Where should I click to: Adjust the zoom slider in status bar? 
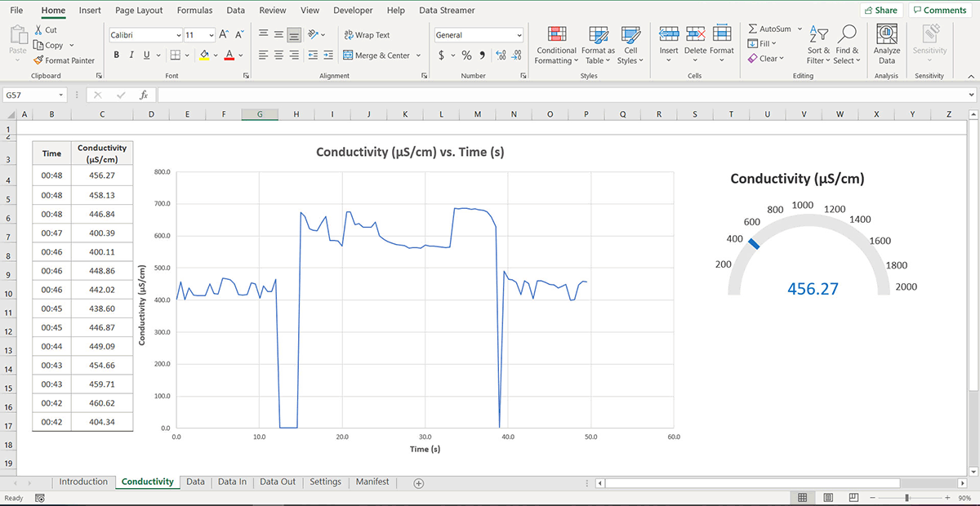pos(907,497)
